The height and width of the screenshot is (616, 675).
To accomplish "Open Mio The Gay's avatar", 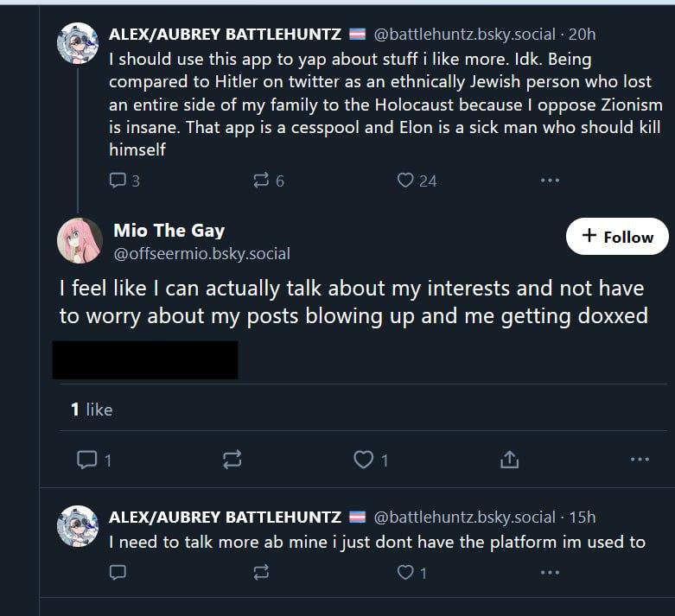I will click(x=80, y=240).
